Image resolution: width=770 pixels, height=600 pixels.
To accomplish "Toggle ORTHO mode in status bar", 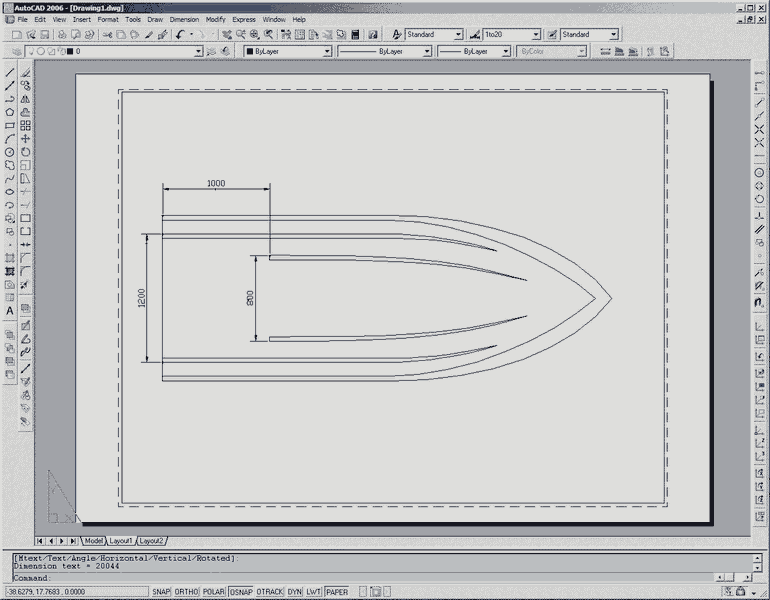I will coord(187,592).
